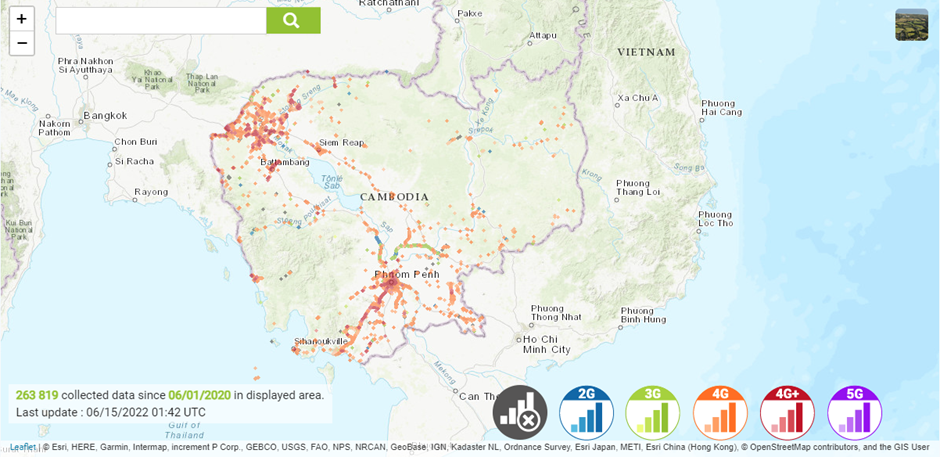Click the Bangkok label on the map
This screenshot has width=940, height=457.
point(105,115)
